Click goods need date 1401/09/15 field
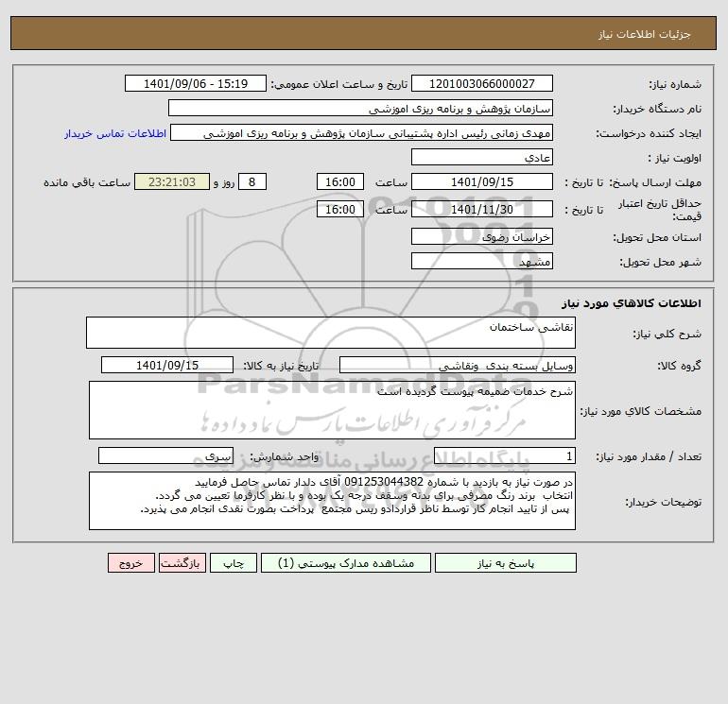This screenshot has width=728, height=704. (167, 365)
